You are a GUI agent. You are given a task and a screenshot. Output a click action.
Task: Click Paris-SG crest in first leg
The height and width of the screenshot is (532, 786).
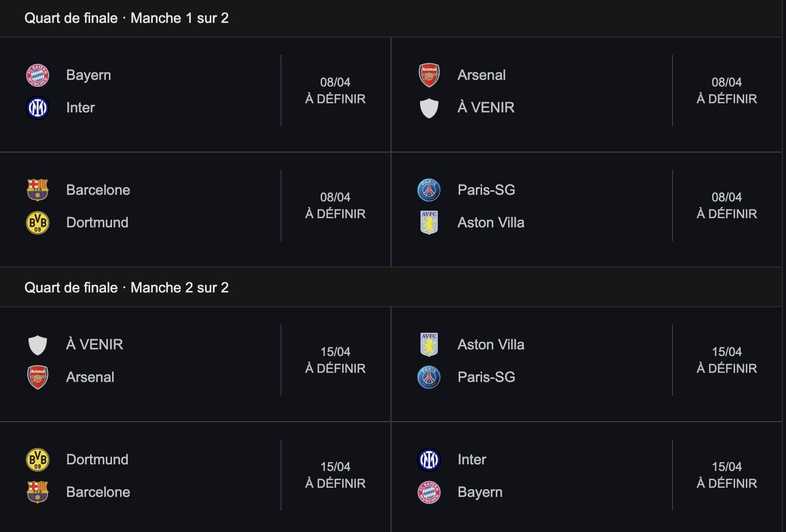tap(429, 190)
